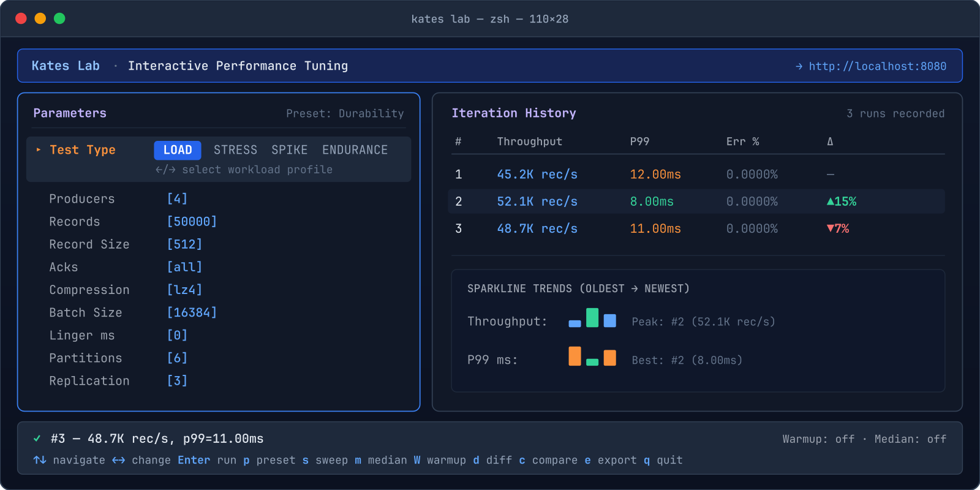
Task: Click the green up 15% delta indicator
Action: point(842,202)
